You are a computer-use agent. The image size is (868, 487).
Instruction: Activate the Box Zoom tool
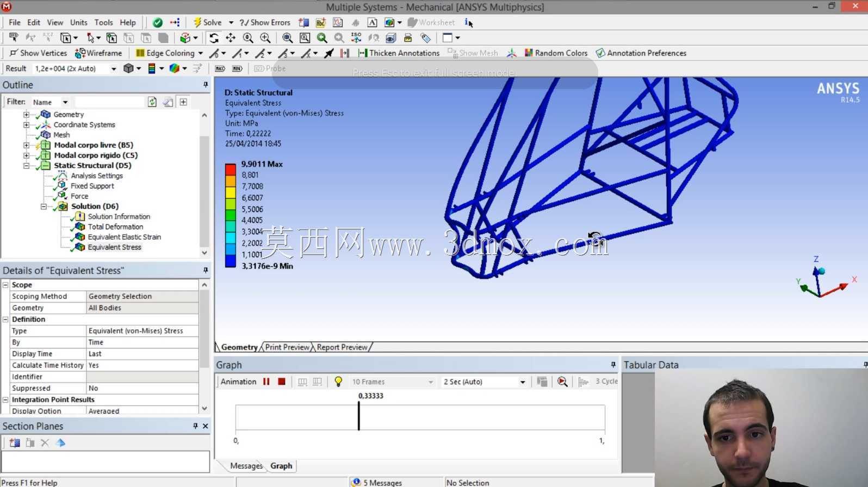[265, 38]
